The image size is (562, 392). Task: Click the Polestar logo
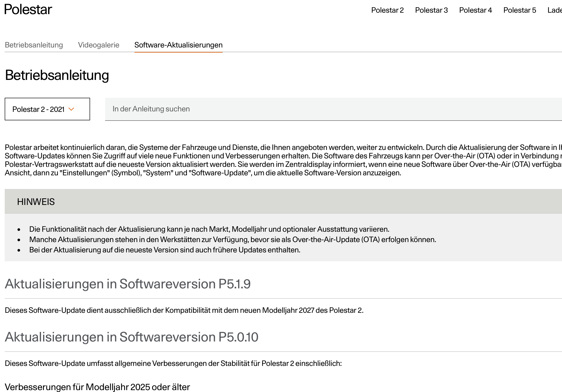pos(28,10)
